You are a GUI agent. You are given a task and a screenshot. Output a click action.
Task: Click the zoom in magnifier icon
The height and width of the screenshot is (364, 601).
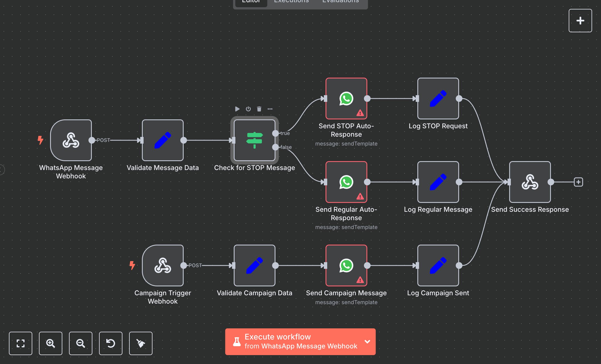click(50, 343)
